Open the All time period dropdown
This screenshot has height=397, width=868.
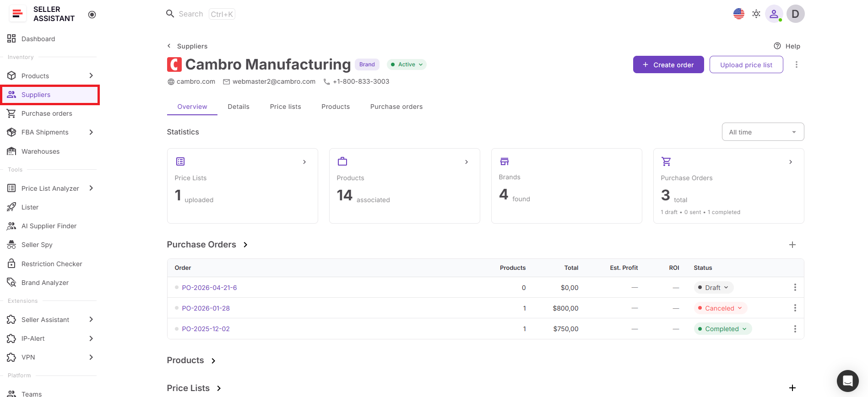[x=763, y=132]
